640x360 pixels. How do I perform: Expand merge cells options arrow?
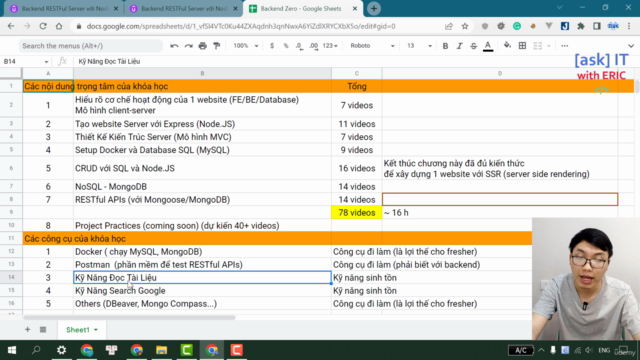[549, 46]
